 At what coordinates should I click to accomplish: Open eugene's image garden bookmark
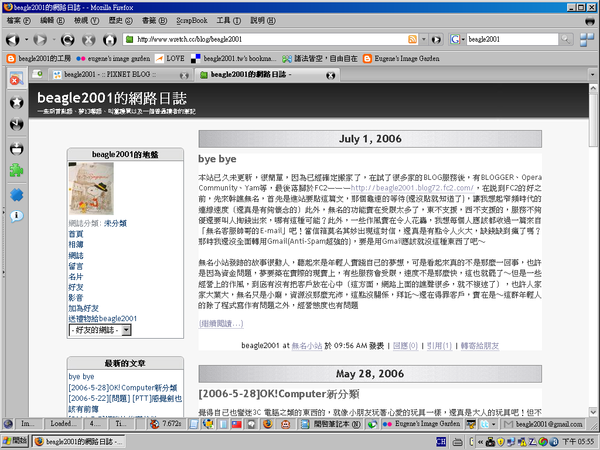113,59
